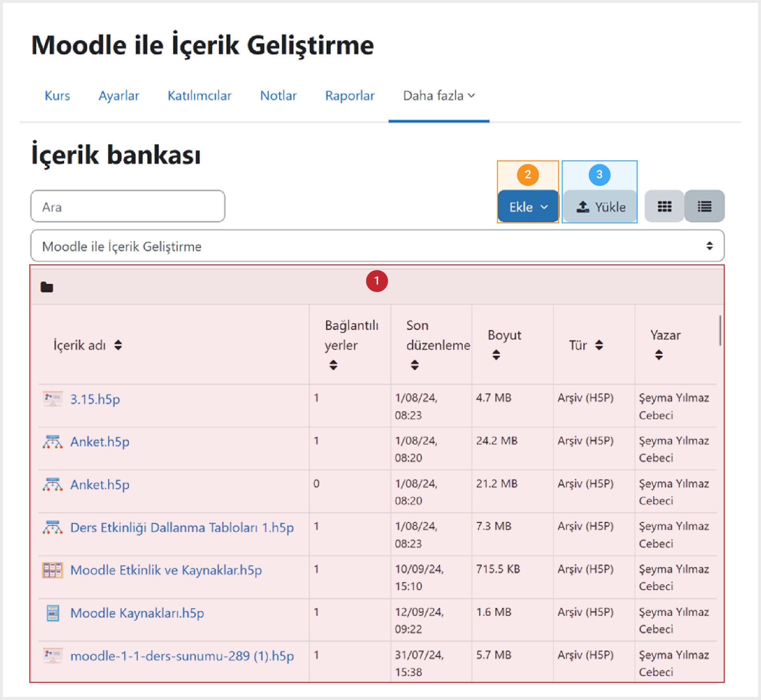
Task: Click the 7.3 MB size cell
Action: pyautogui.click(x=493, y=526)
